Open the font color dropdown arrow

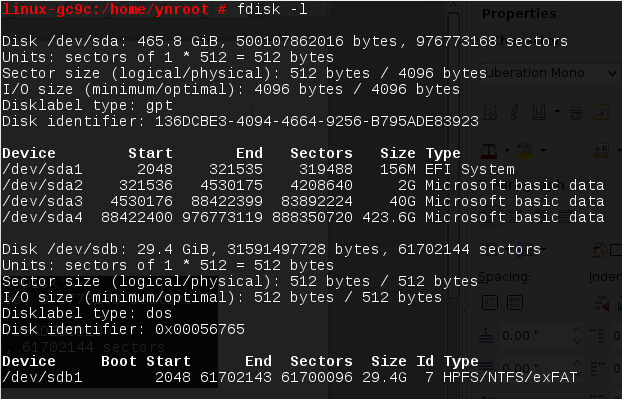point(507,150)
